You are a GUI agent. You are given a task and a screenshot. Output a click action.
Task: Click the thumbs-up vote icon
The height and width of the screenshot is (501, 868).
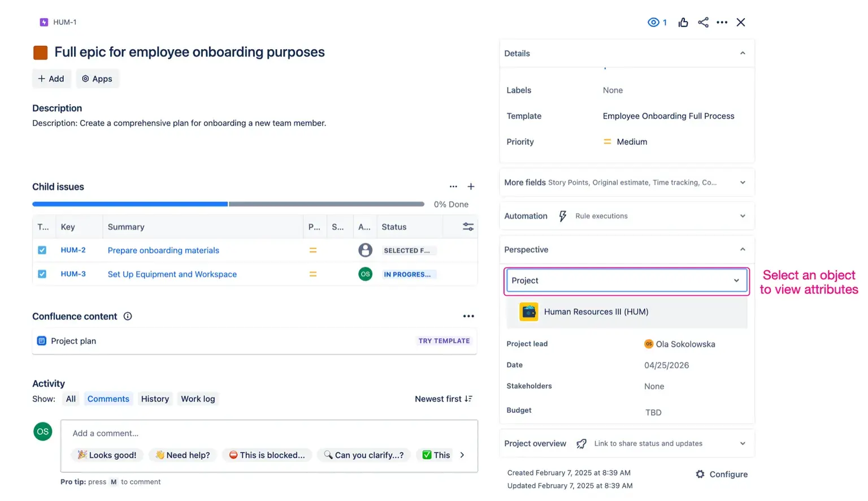pos(683,23)
